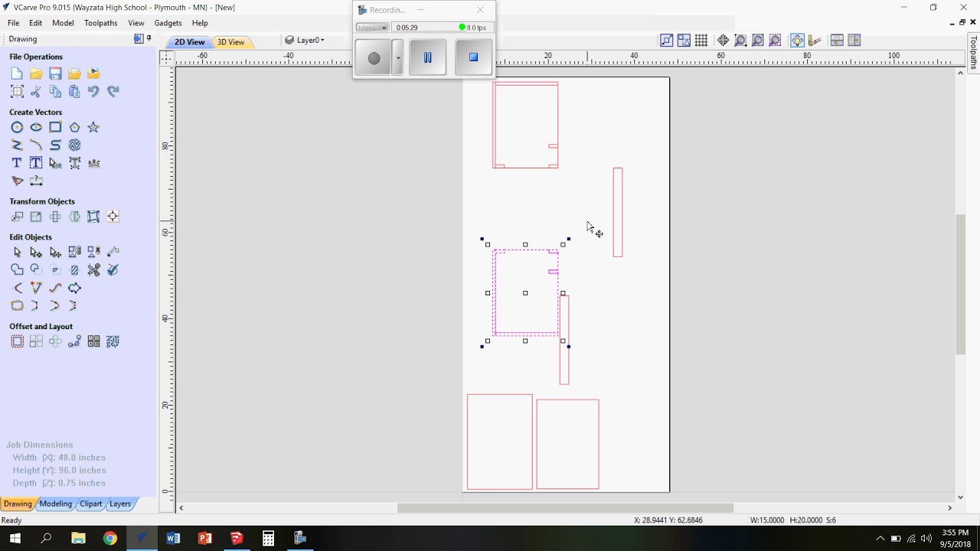Switch to the Clipart tab
Image resolution: width=980 pixels, height=551 pixels.
tap(90, 504)
